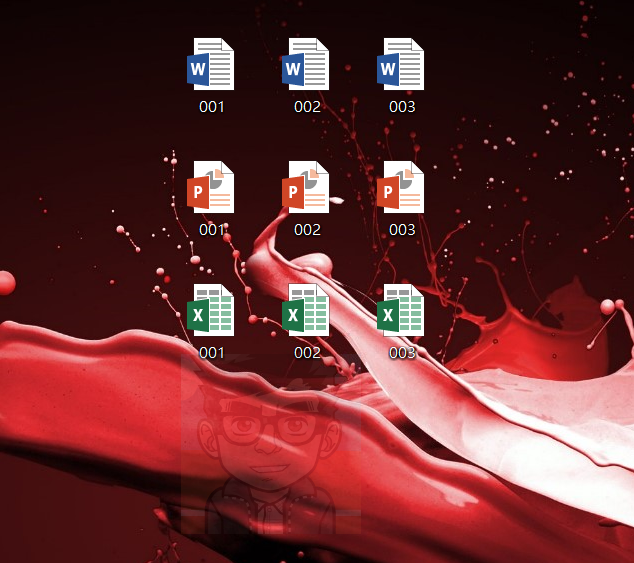Click the 003 label under the PowerPoint icon

tap(402, 230)
